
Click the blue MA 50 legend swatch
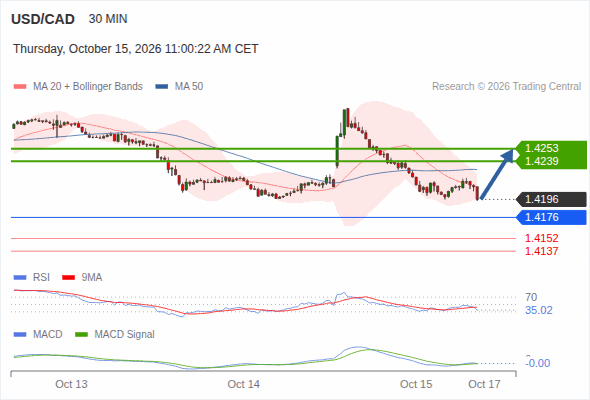coord(162,87)
